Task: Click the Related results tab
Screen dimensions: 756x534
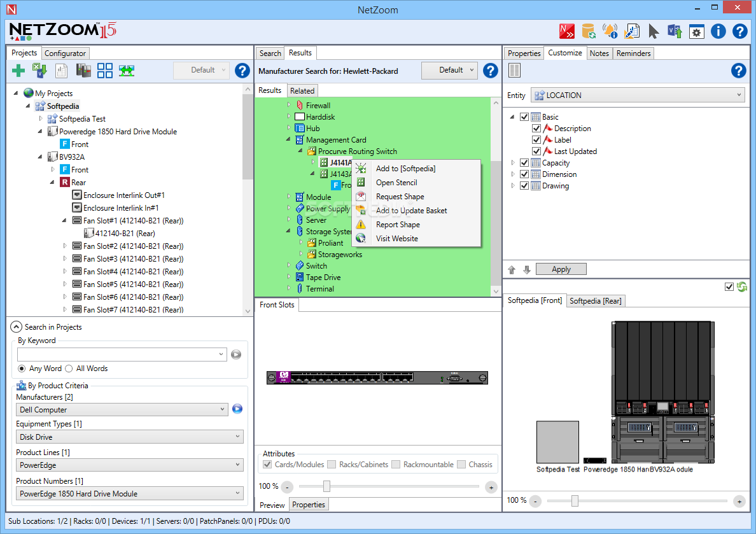Action: pyautogui.click(x=302, y=90)
